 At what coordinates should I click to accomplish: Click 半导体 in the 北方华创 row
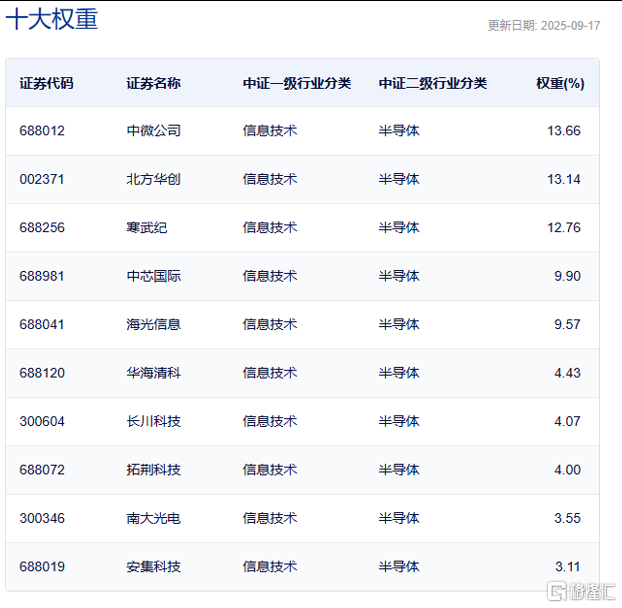[399, 179]
